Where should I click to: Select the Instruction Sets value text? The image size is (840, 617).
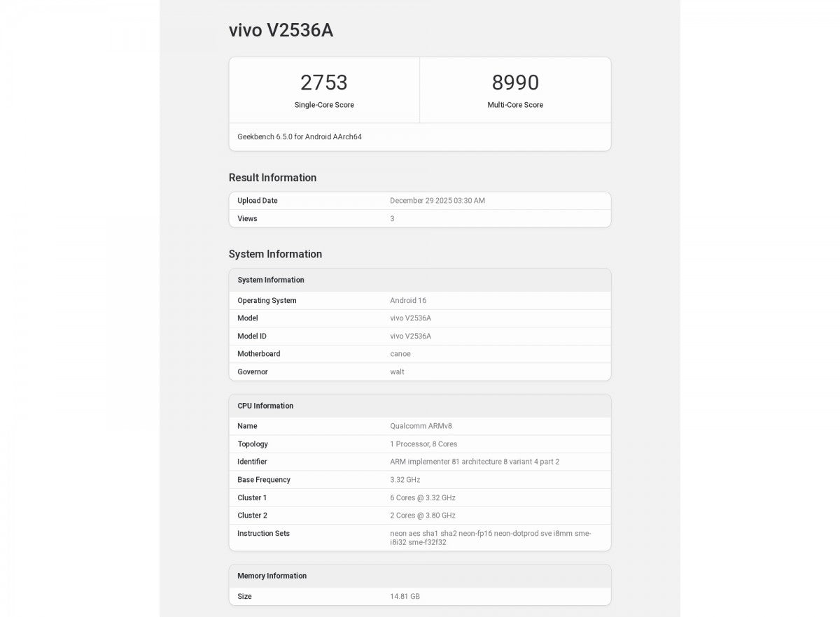tap(490, 538)
